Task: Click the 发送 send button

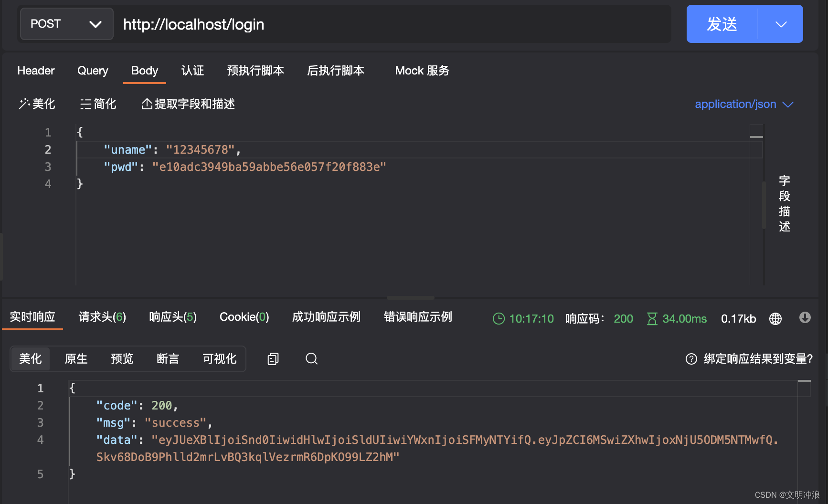Action: coord(722,24)
